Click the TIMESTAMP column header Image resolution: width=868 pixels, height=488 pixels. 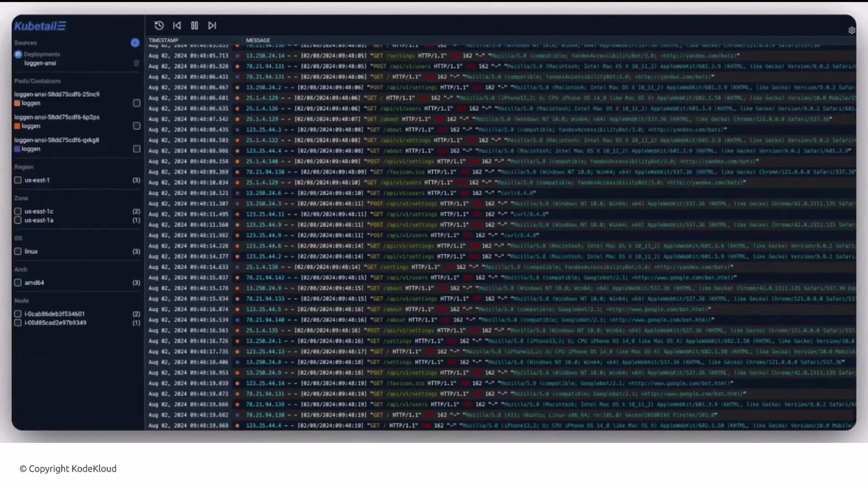pyautogui.click(x=164, y=40)
